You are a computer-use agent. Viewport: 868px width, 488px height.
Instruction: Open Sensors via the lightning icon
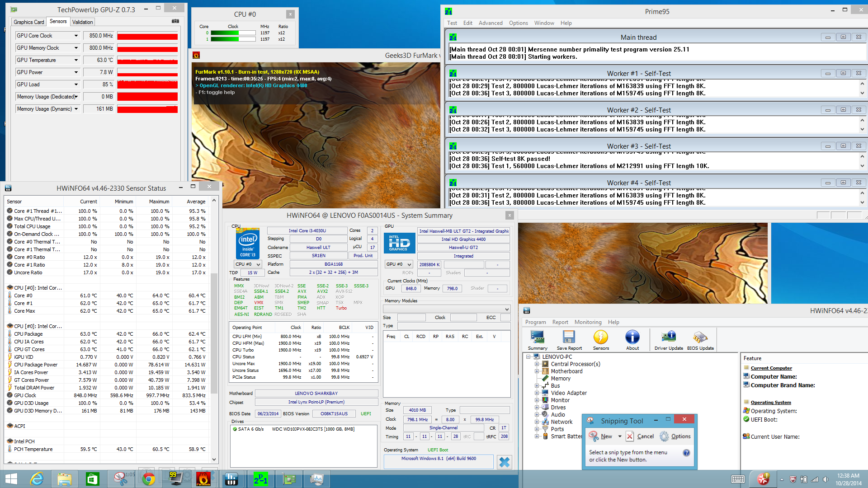pyautogui.click(x=601, y=338)
